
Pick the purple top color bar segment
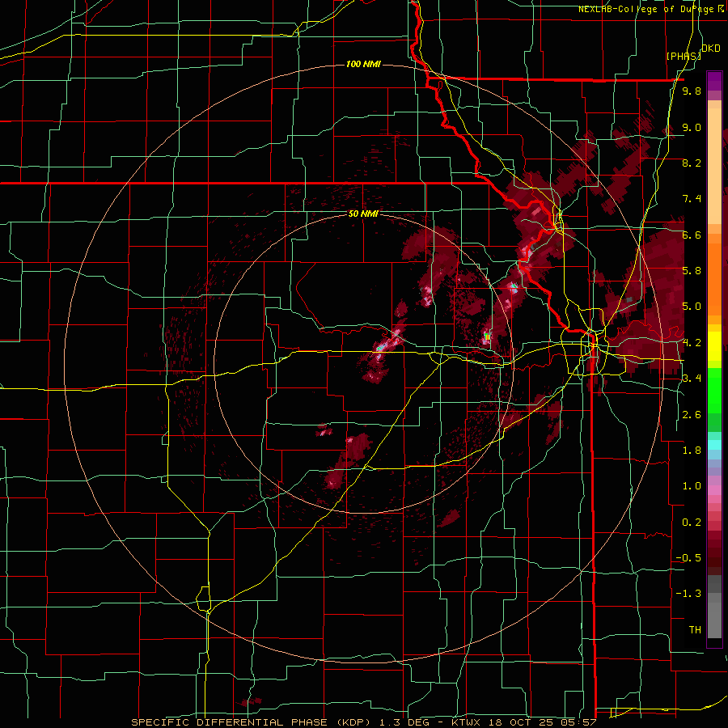pos(714,81)
